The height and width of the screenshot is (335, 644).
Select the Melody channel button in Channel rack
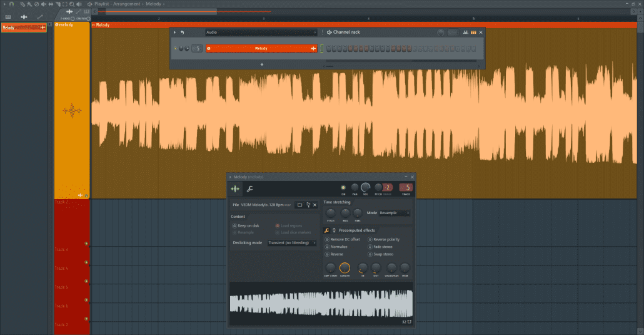(x=261, y=48)
